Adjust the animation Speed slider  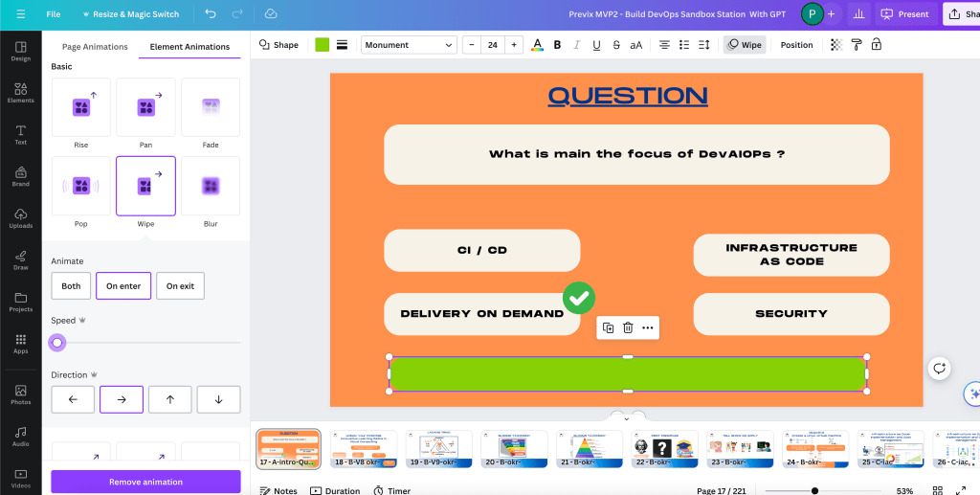pyautogui.click(x=57, y=343)
